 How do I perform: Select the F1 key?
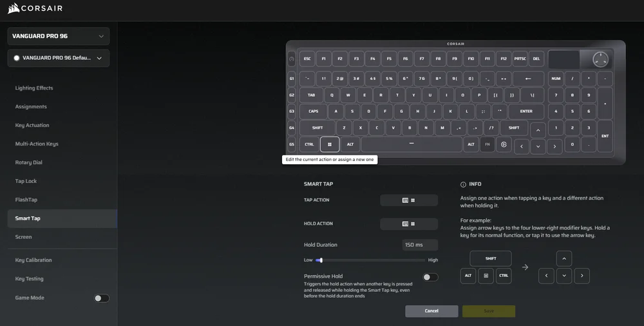[324, 59]
